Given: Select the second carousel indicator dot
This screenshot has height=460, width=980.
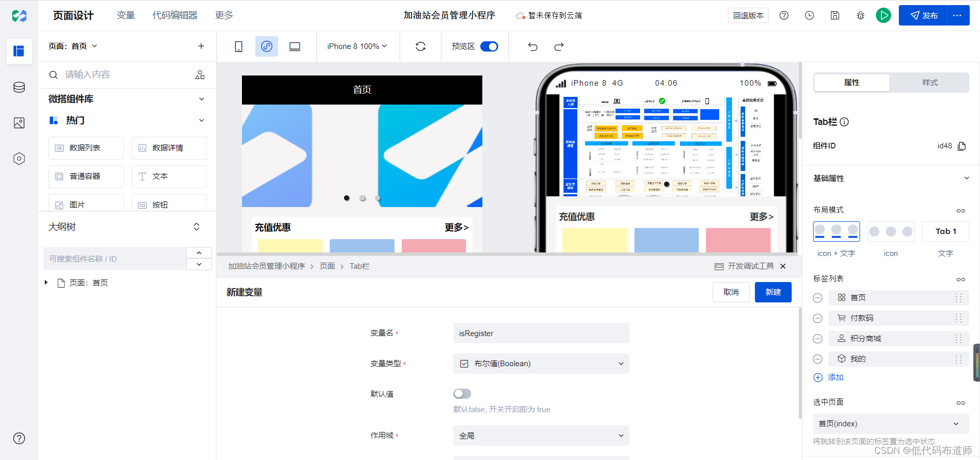Looking at the screenshot, I should point(362,198).
